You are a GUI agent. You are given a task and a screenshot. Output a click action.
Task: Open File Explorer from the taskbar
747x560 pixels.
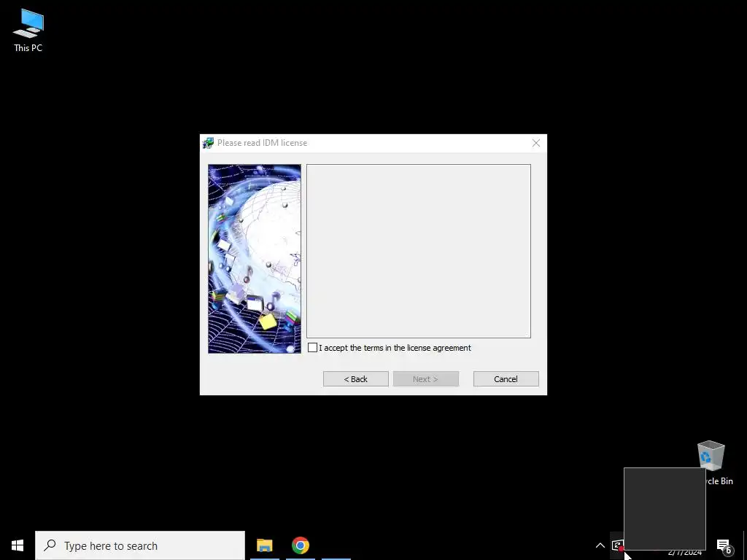(264, 545)
